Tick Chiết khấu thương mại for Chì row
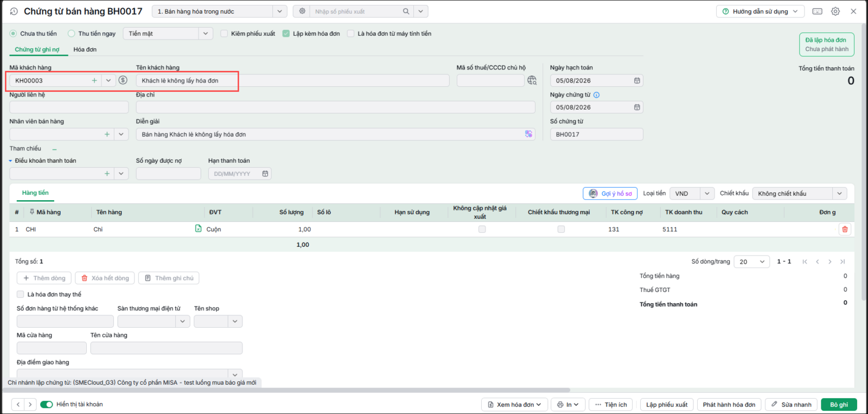 (x=561, y=229)
